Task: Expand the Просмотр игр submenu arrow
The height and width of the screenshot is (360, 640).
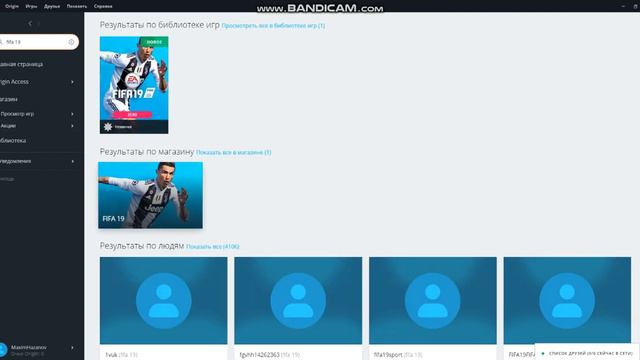Action: click(x=72, y=114)
